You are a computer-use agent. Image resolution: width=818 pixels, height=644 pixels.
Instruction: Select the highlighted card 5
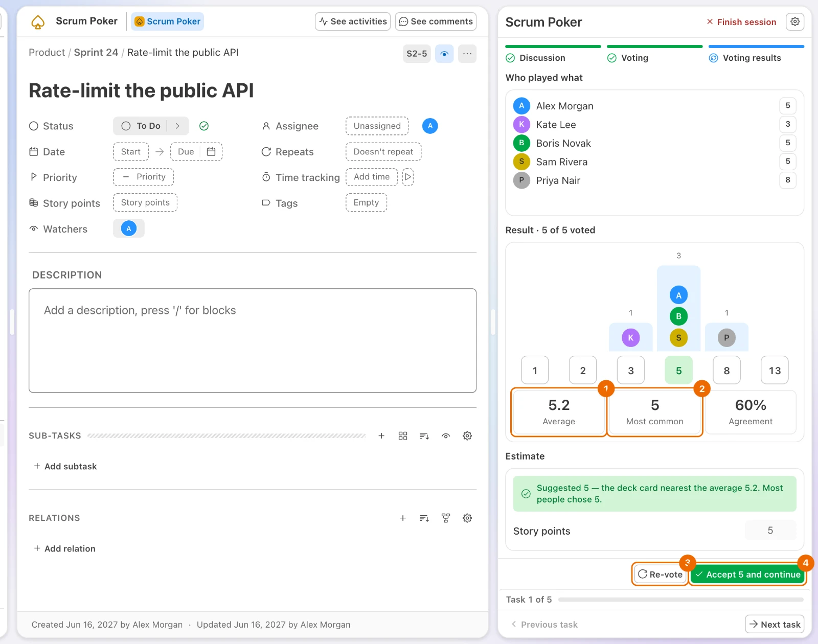(678, 370)
